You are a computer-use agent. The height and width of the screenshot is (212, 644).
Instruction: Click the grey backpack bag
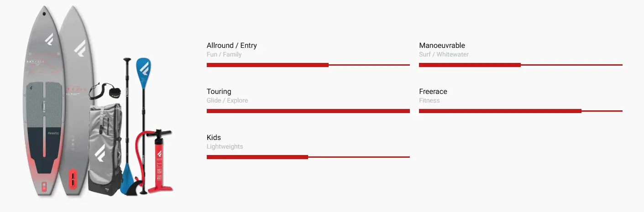point(105,147)
